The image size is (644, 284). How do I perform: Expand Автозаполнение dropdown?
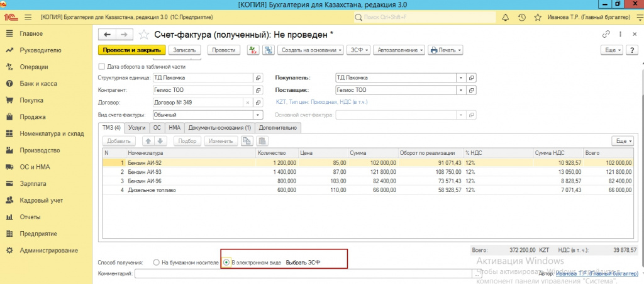click(399, 50)
